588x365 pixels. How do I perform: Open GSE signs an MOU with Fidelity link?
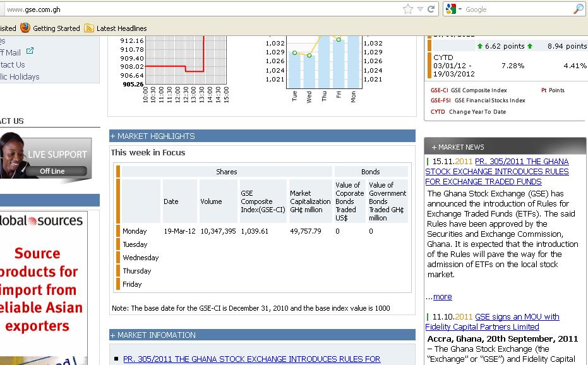(x=493, y=322)
